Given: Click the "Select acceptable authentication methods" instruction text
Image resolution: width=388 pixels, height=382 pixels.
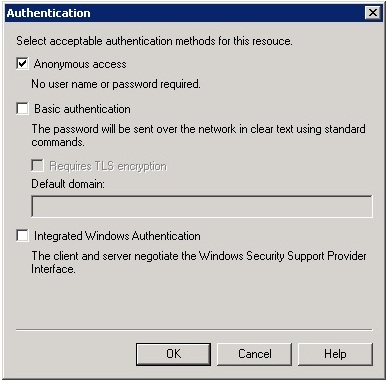Looking at the screenshot, I should (x=154, y=41).
